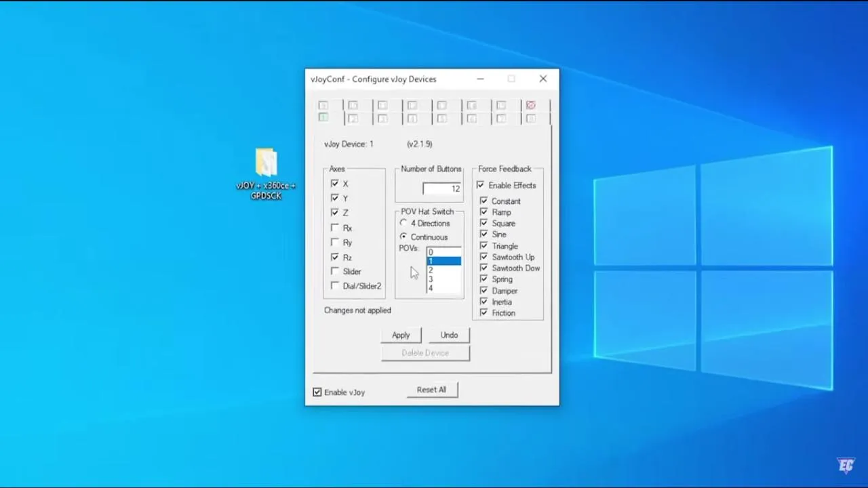
Task: Open the vJOY + x360ce + GPDSCK desktop folder
Action: coord(266,174)
